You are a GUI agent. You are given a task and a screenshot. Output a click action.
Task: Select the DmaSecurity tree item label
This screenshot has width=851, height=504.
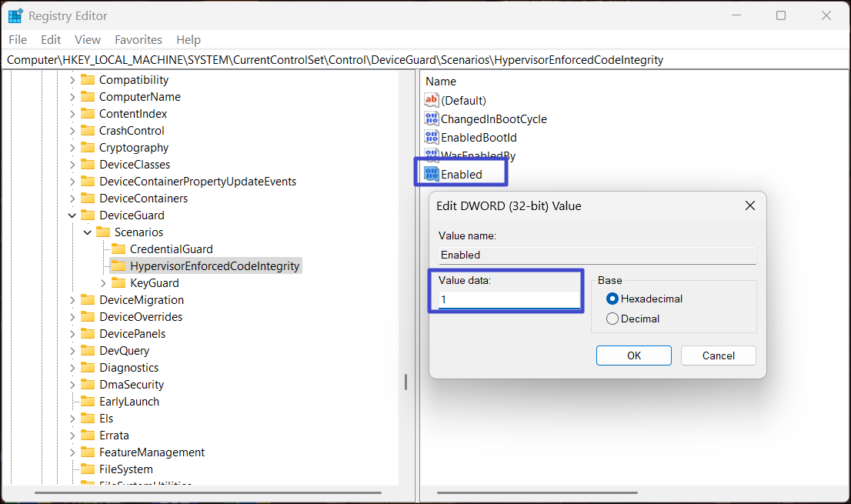[132, 384]
